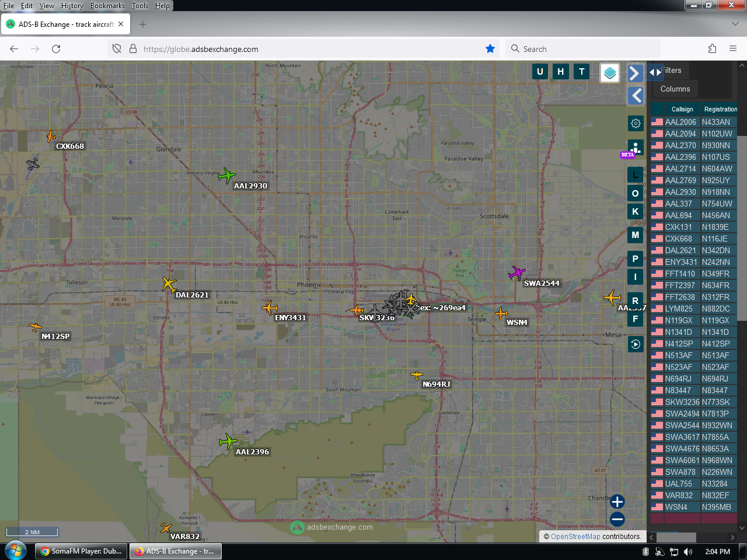Open the BETA statistics icon
Viewport: 747px width, 560px height.
click(636, 148)
